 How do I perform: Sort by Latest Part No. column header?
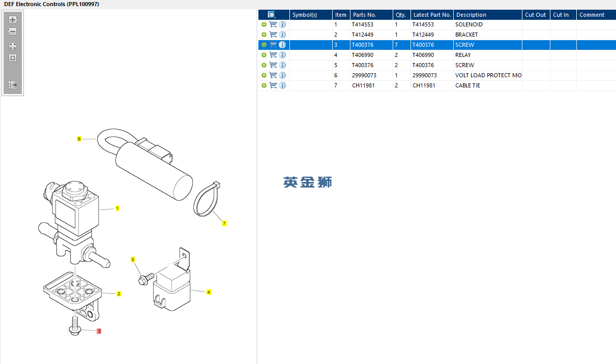pos(432,15)
